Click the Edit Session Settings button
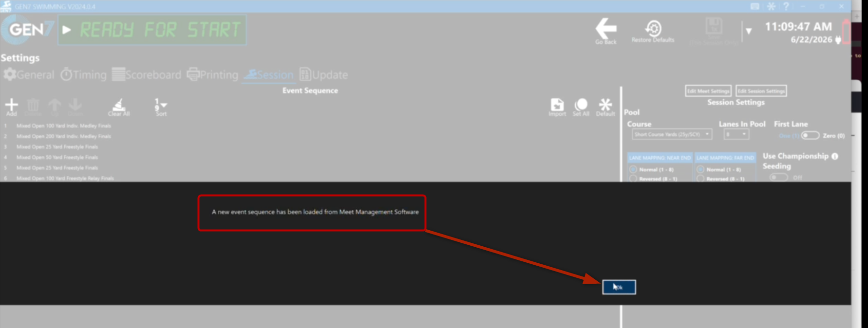 [x=761, y=91]
